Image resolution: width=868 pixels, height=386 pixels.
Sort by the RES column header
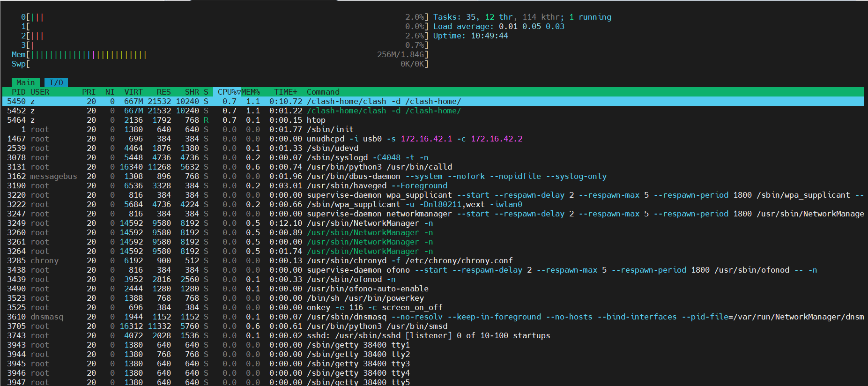164,92
